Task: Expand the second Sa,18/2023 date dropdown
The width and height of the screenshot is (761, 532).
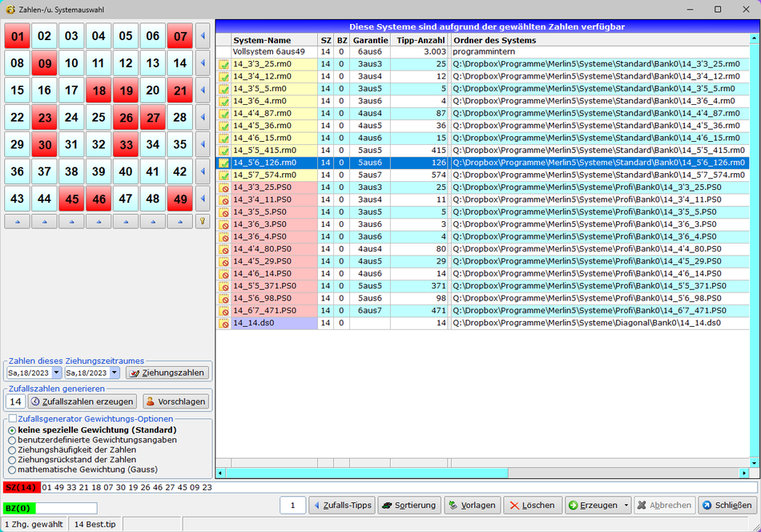Action: coord(114,373)
